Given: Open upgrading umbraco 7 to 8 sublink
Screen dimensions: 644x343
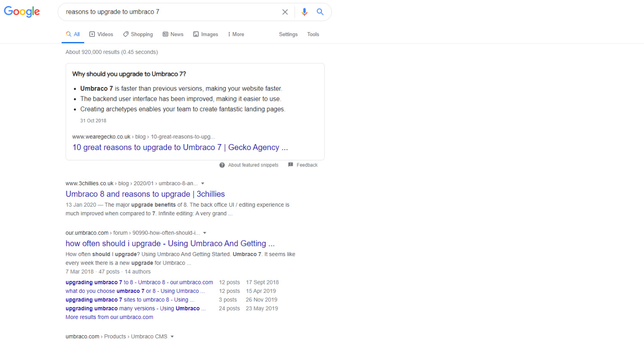Looking at the screenshot, I should click(x=139, y=282).
